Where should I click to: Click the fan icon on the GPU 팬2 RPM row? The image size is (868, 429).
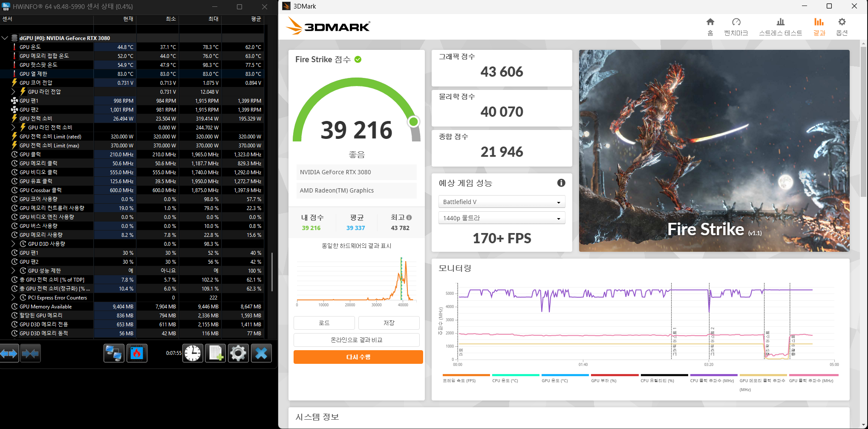[x=14, y=109]
